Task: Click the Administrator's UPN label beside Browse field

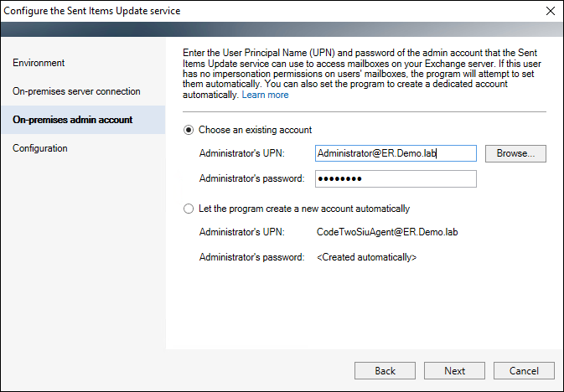Action: (x=241, y=153)
